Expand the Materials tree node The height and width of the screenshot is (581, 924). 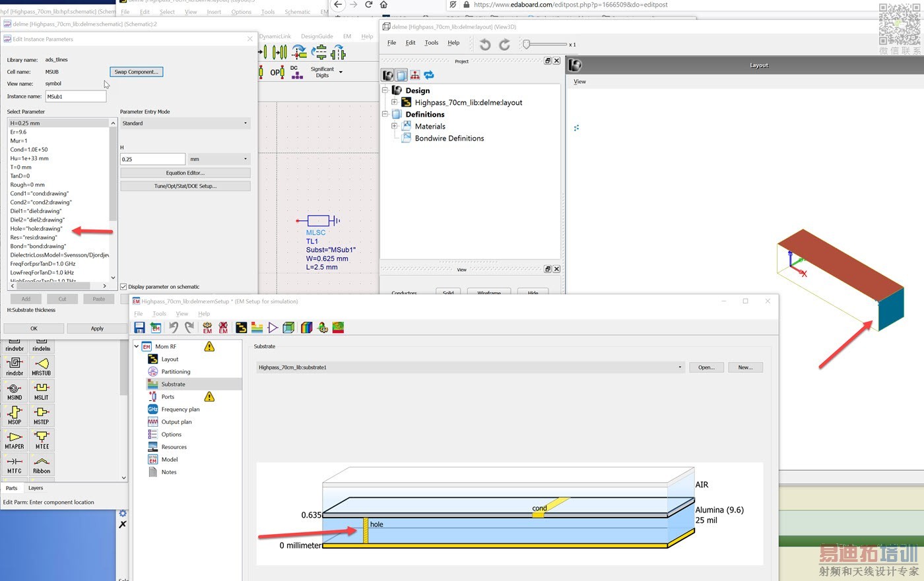coord(395,126)
